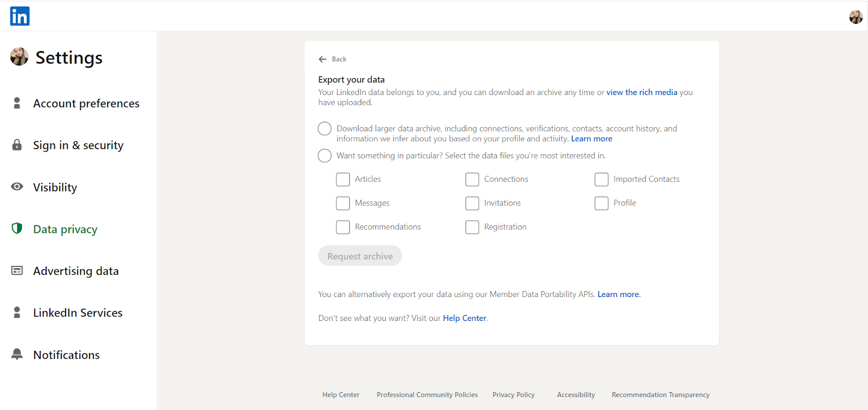Open Account preferences section

click(86, 103)
